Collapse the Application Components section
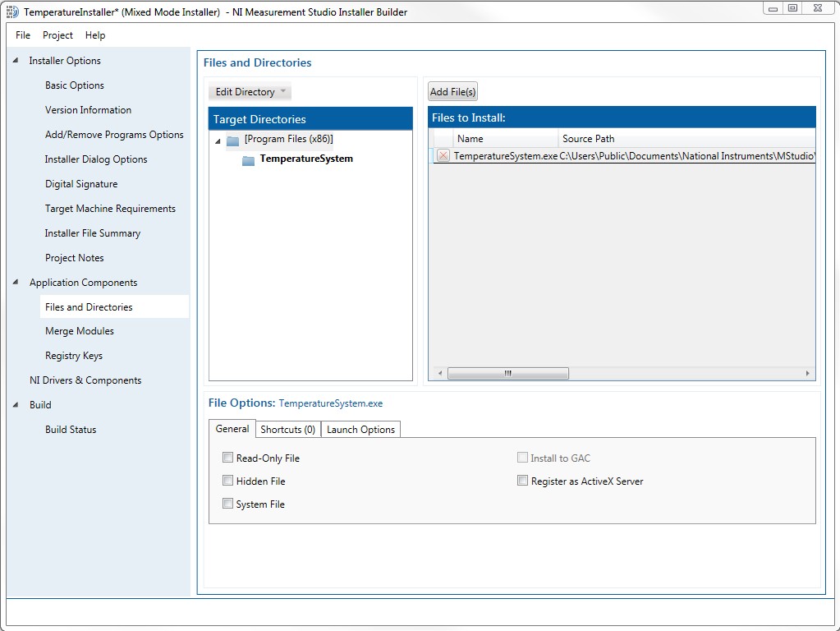 coord(16,283)
